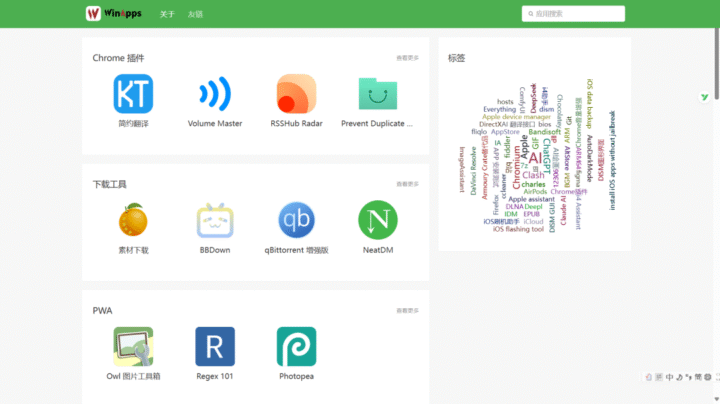This screenshot has height=404, width=720.
Task: Click the NeatDM text label
Action: [377, 250]
